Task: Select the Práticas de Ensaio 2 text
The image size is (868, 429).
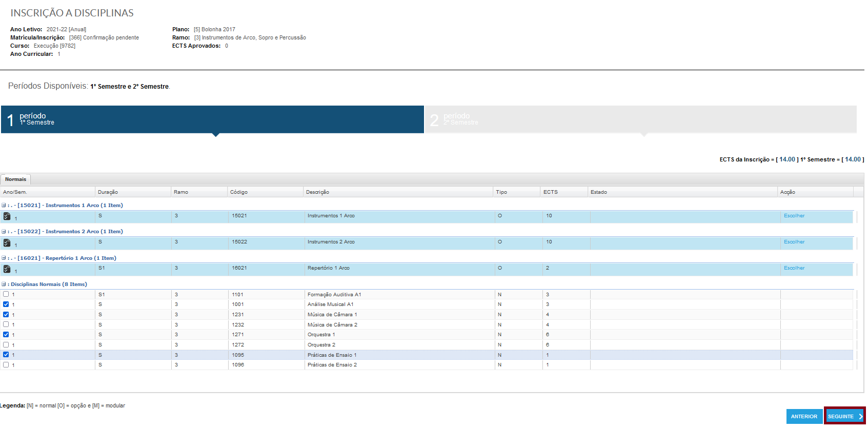Action: point(332,365)
